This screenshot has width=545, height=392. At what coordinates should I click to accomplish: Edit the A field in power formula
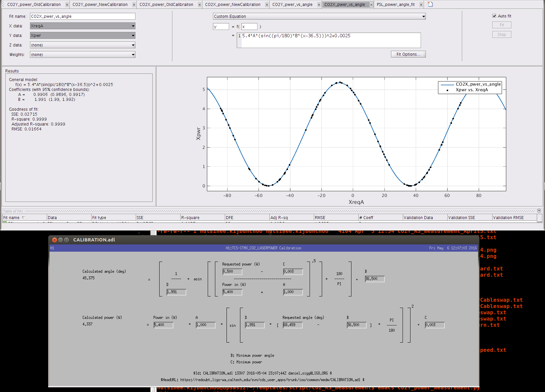pyautogui.click(x=206, y=325)
